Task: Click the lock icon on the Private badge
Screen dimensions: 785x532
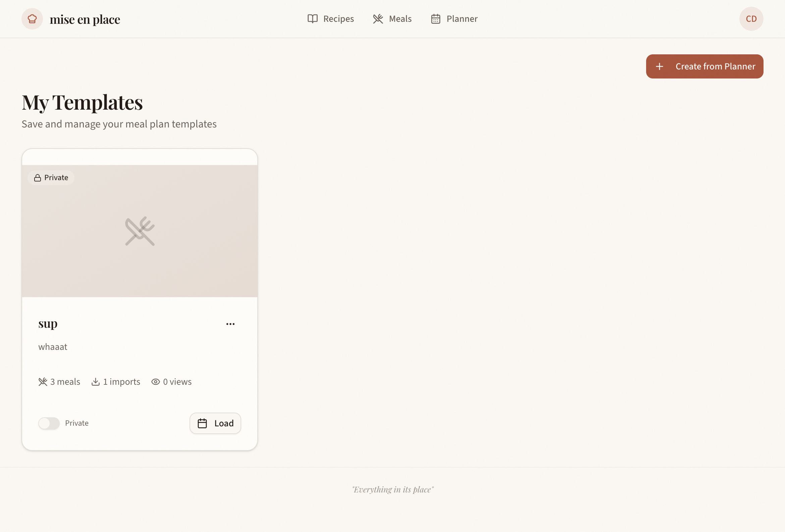Action: (x=37, y=177)
